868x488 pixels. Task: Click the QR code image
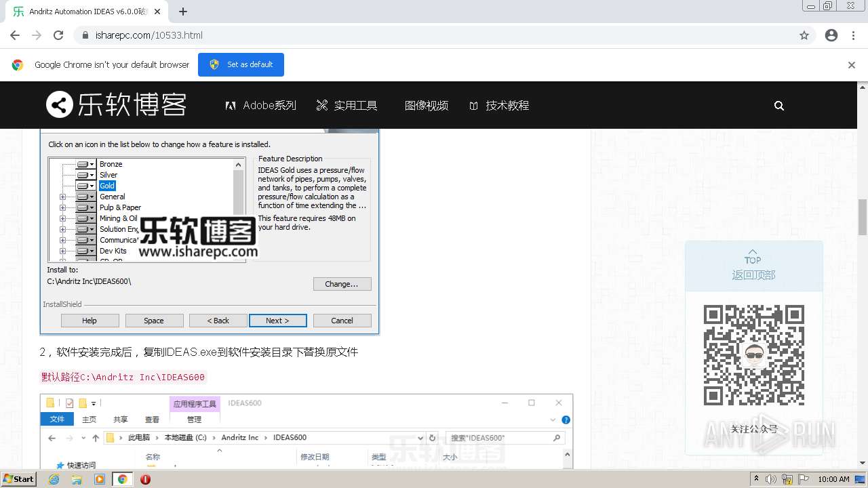click(x=753, y=355)
